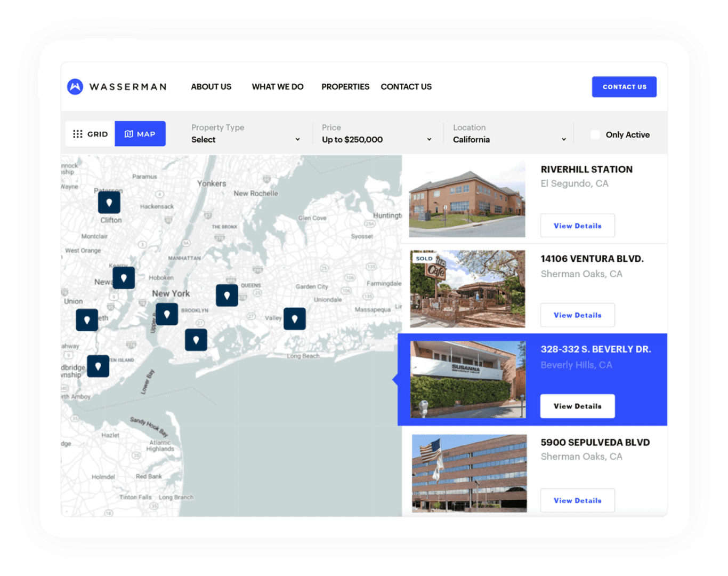Select the map pin in Queens

pos(227,295)
